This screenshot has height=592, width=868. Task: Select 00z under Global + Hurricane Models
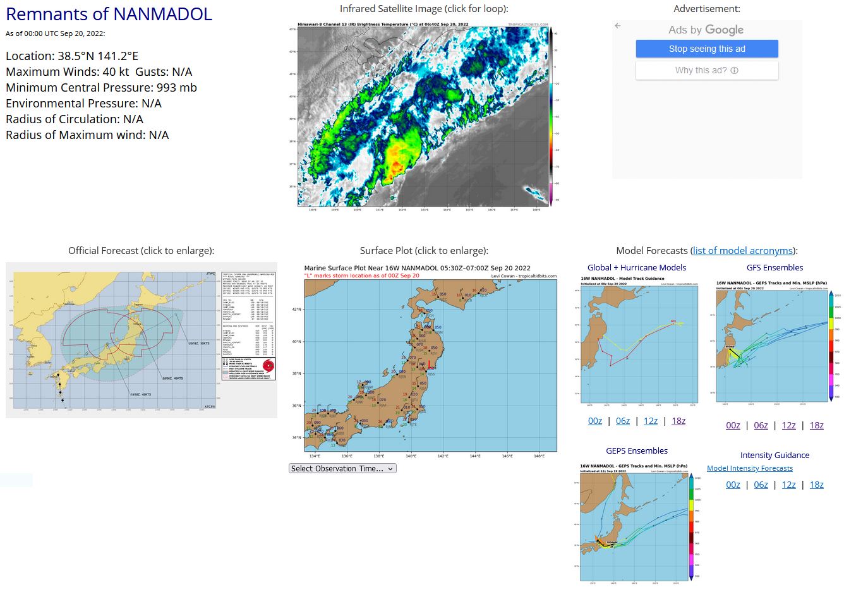click(595, 421)
